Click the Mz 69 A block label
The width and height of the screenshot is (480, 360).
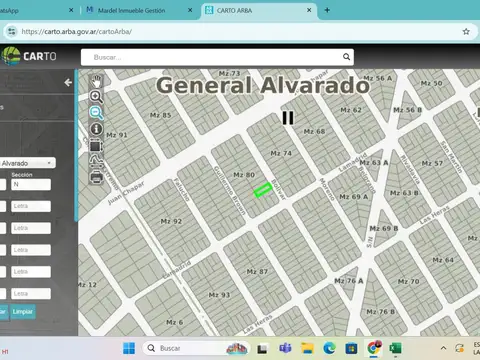click(x=354, y=197)
